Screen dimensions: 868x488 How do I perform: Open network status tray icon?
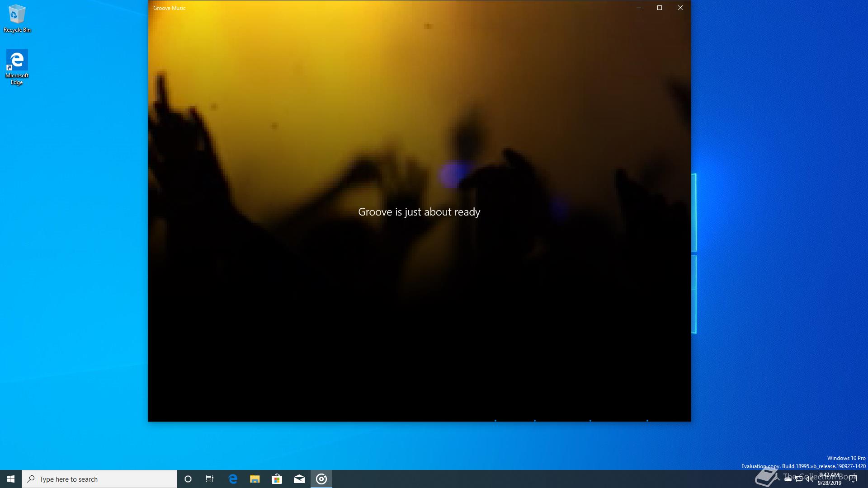click(x=799, y=479)
